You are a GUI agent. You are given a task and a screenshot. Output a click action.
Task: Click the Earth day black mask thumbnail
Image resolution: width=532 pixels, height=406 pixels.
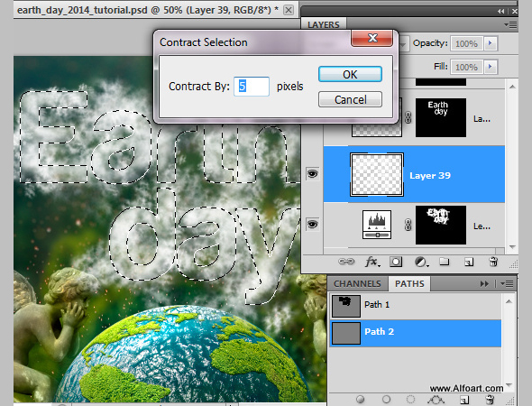pyautogui.click(x=441, y=118)
